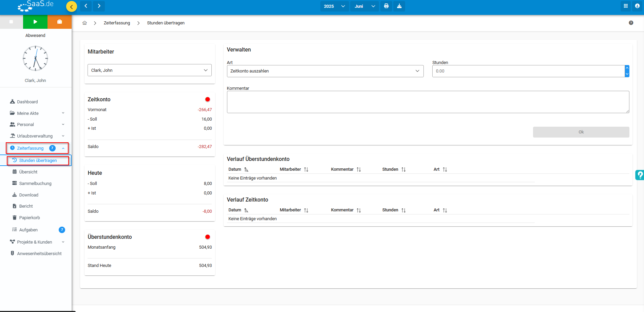This screenshot has width=644, height=312.
Task: Collapse sidebar with yellow arrow button
Action: click(x=72, y=6)
